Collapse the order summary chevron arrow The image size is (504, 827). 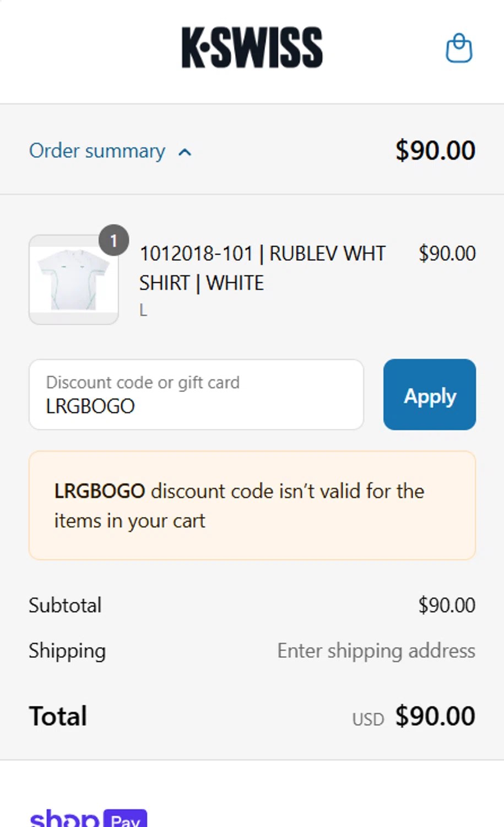185,152
